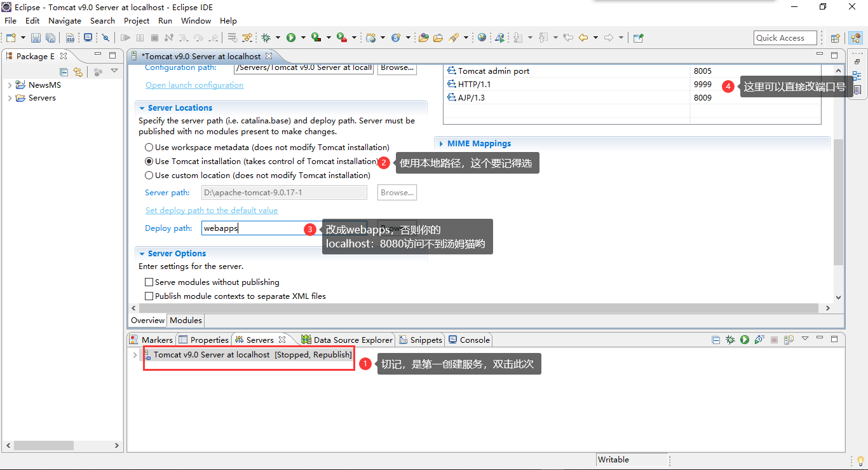Open the Servers view menu triangle

tap(805, 339)
